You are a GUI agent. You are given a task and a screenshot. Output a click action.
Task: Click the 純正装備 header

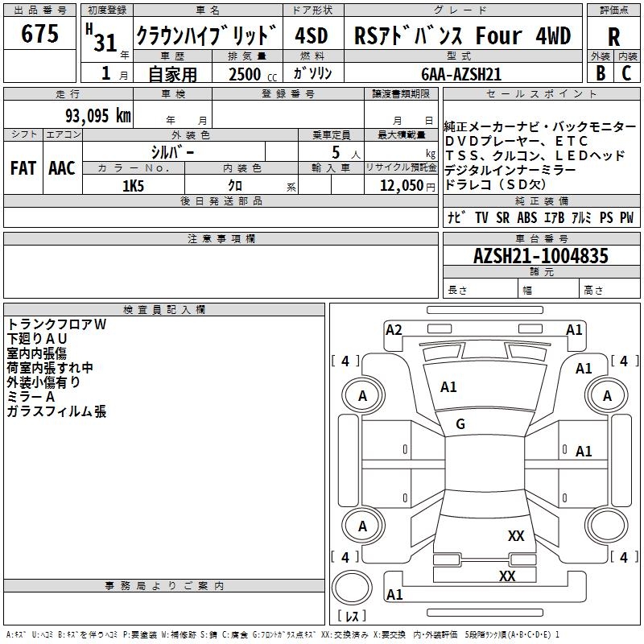541,200
